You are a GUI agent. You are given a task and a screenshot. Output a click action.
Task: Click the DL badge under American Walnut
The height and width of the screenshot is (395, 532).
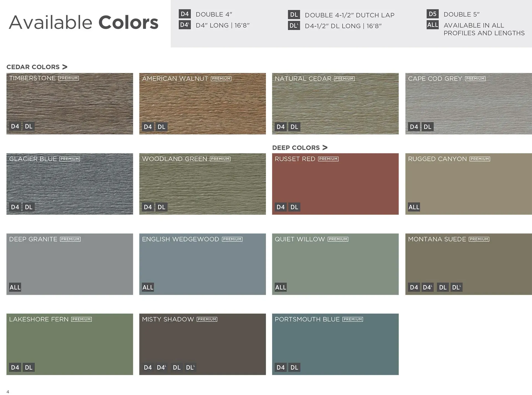pos(162,126)
